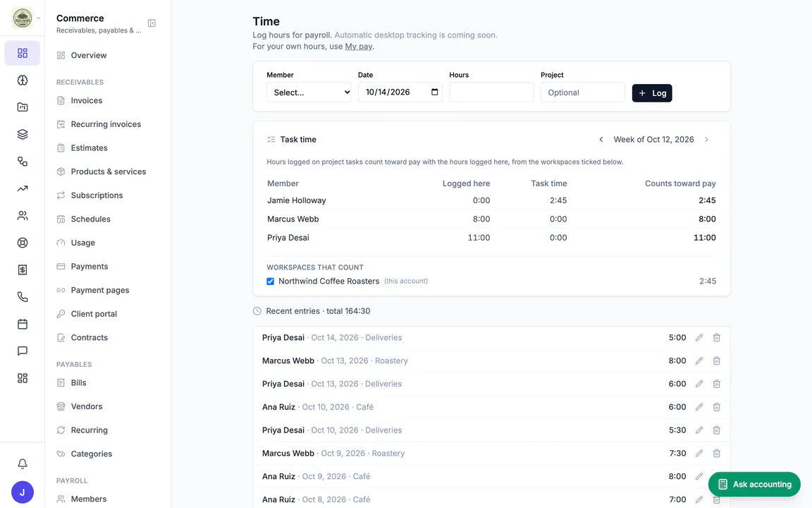Open Payment pages
The width and height of the screenshot is (812, 508).
(100, 290)
